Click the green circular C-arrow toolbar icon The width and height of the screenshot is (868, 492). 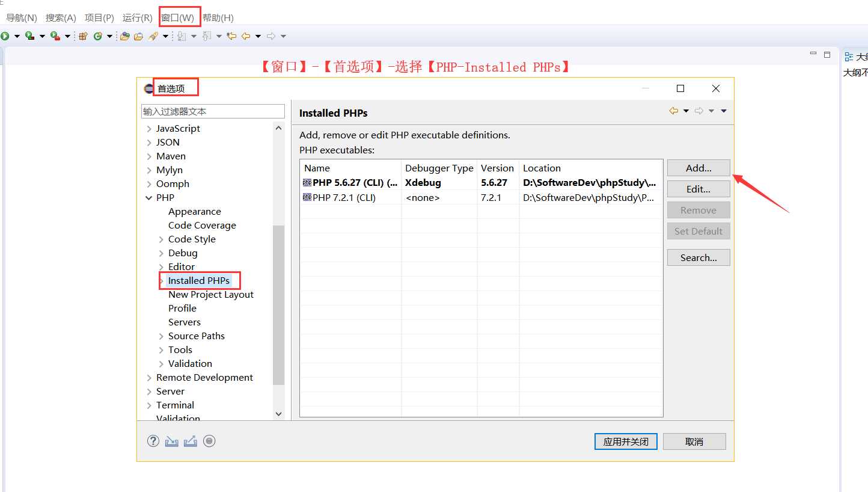tap(98, 36)
